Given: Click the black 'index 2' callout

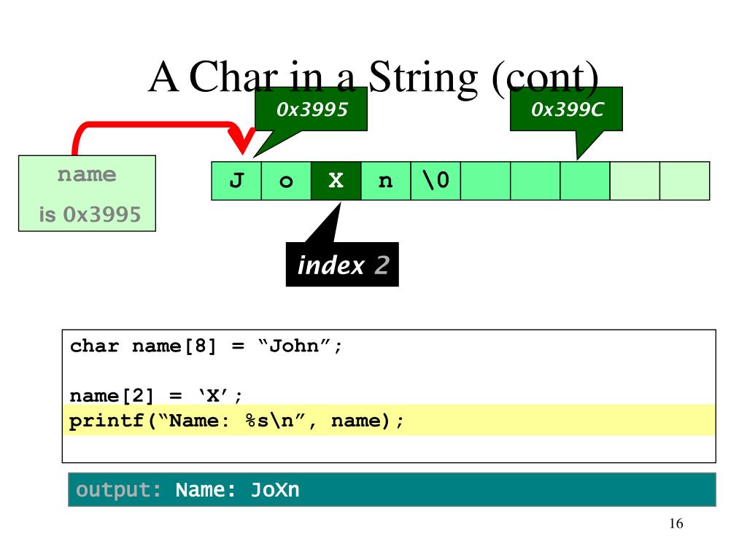Looking at the screenshot, I should [x=342, y=264].
